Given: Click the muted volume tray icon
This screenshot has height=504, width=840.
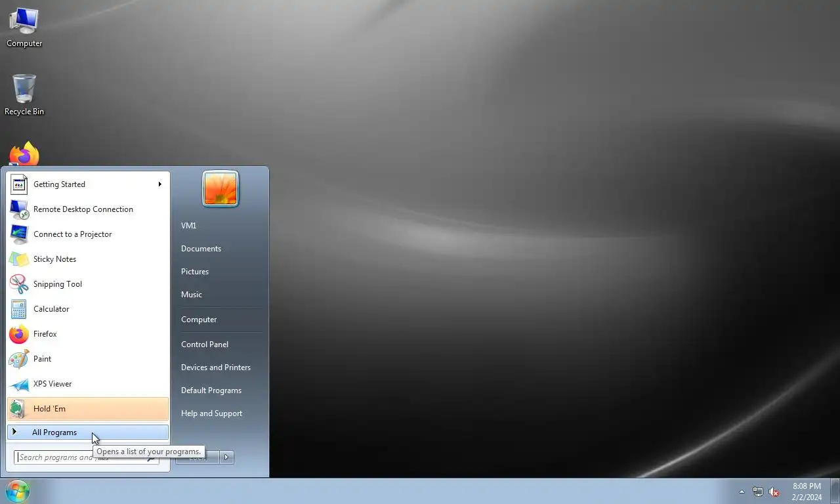Looking at the screenshot, I should (x=774, y=492).
